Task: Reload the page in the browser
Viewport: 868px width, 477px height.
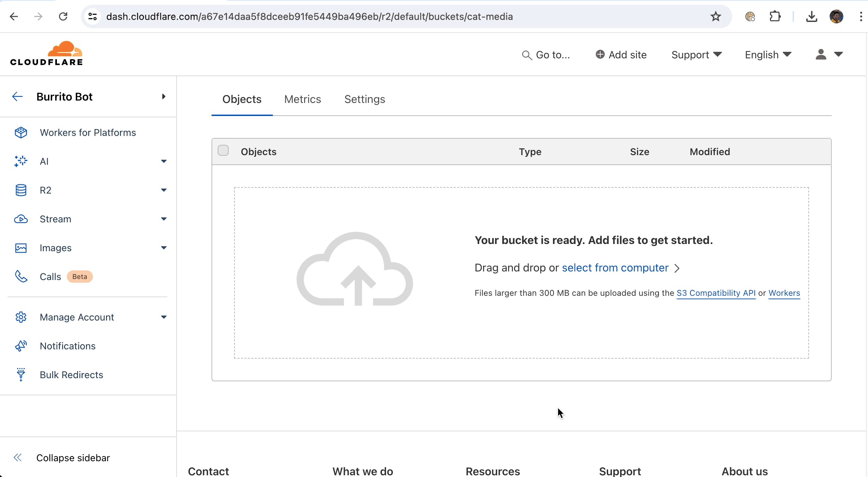Action: (63, 16)
